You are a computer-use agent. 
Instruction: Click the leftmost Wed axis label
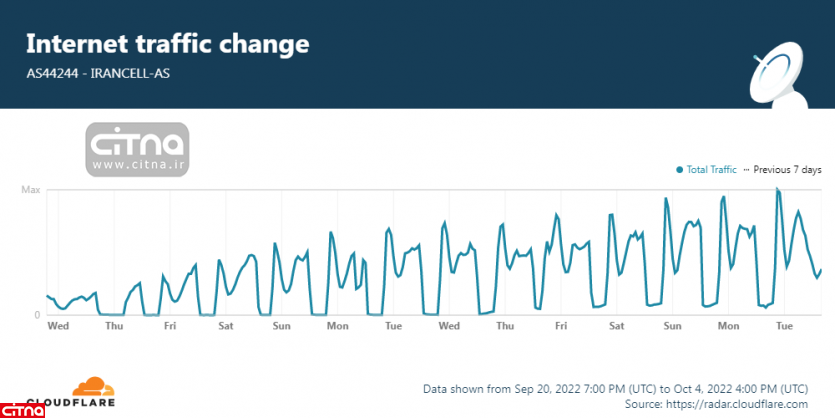pos(58,326)
